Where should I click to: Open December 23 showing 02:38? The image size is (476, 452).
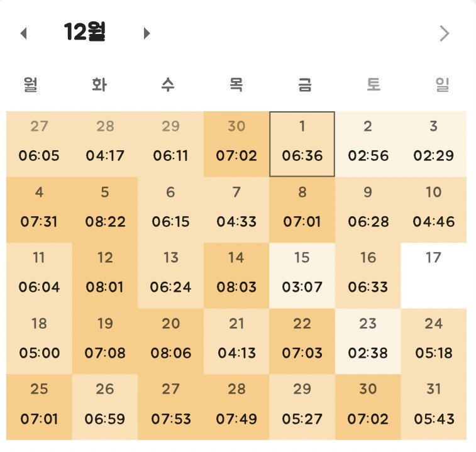368,340
